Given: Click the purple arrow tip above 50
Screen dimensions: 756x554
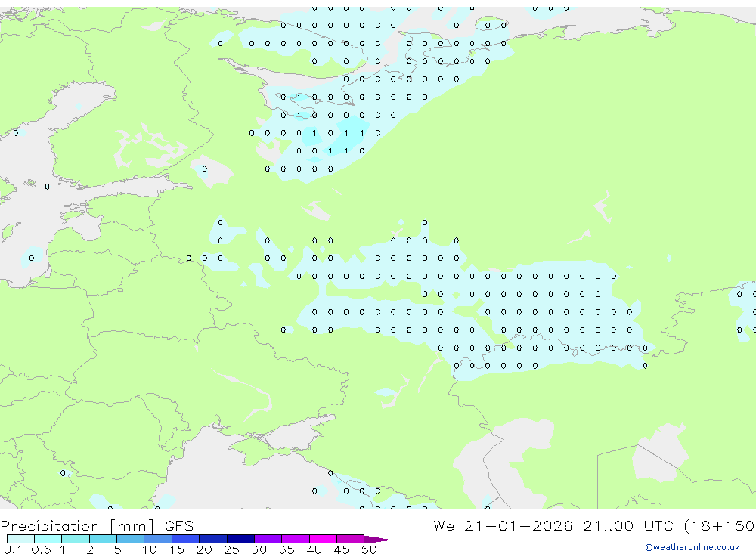Looking at the screenshot, I should pos(377,540).
